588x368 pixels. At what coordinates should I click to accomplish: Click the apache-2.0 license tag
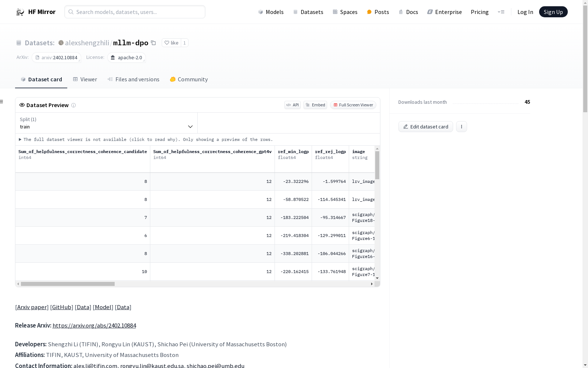click(x=126, y=58)
